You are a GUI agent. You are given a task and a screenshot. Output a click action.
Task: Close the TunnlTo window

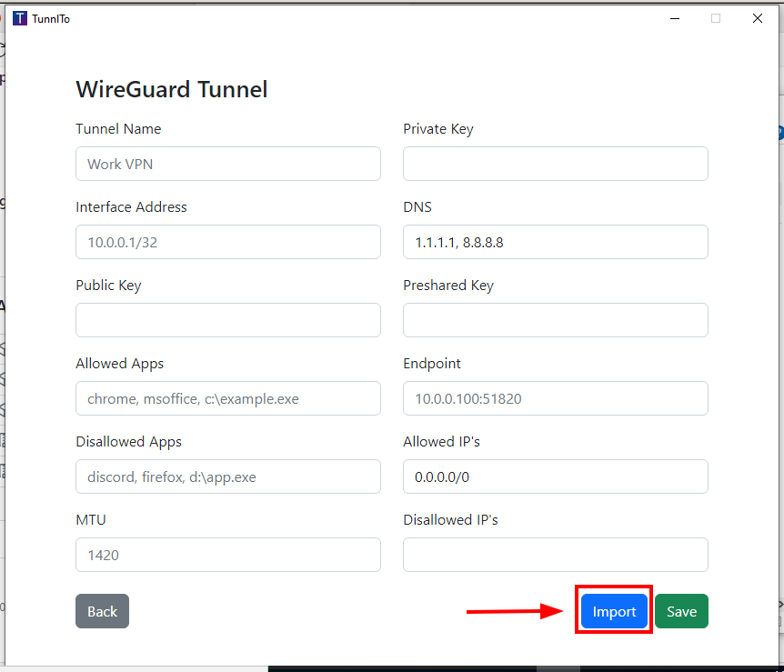pos(757,18)
